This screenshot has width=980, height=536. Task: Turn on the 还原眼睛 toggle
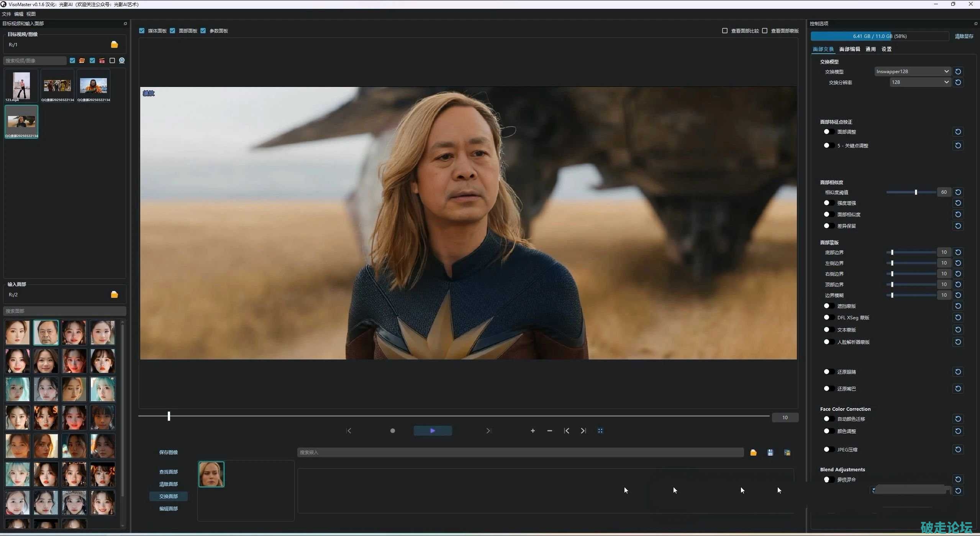(x=828, y=372)
